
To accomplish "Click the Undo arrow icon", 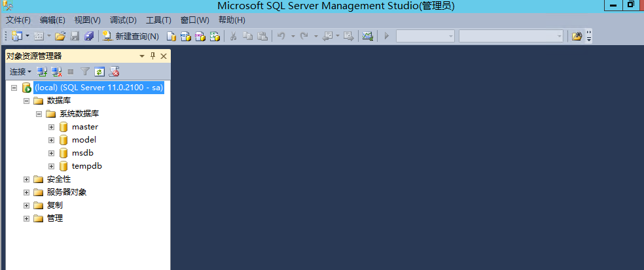I will pos(281,37).
